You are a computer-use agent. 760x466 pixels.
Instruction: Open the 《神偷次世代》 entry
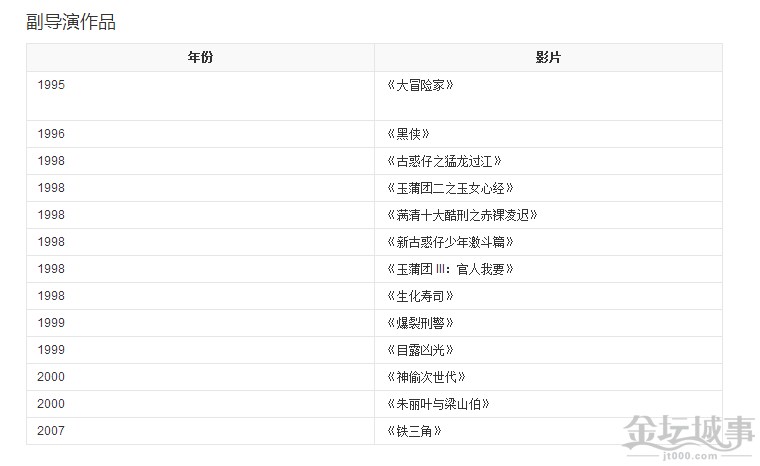426,377
